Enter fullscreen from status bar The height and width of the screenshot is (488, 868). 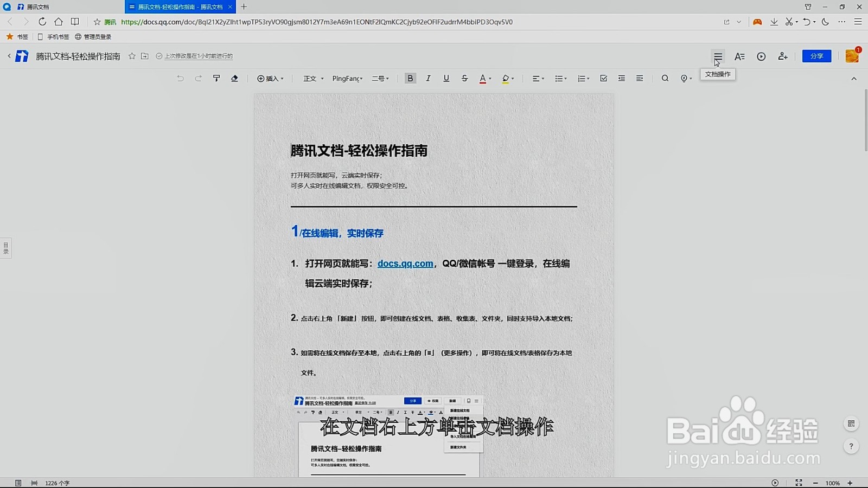point(799,483)
